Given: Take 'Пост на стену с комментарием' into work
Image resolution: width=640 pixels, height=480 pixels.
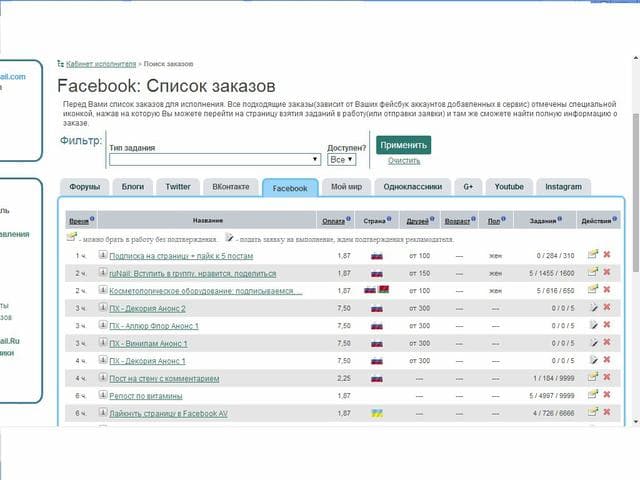Looking at the screenshot, I should pos(593,377).
